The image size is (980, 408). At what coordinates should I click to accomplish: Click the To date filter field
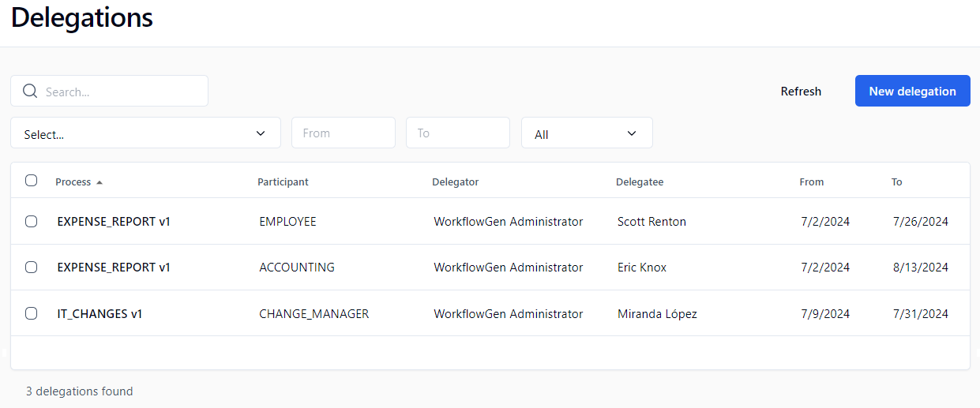tap(457, 133)
